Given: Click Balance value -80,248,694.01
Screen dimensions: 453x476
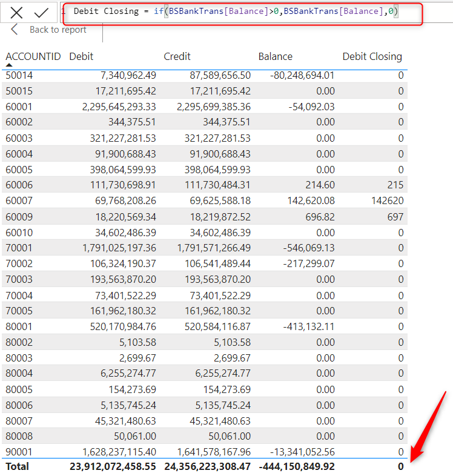Looking at the screenshot, I should tap(302, 75).
